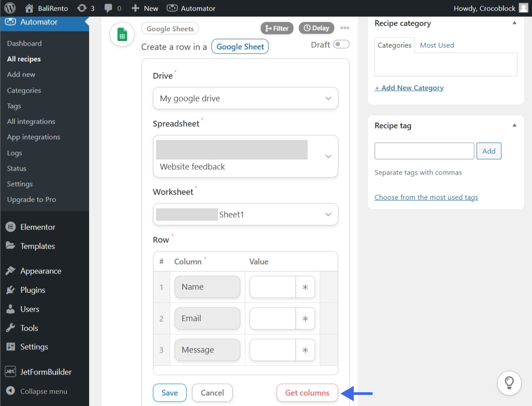Expand the Worksheet dropdown
The height and width of the screenshot is (406, 532).
tap(245, 214)
